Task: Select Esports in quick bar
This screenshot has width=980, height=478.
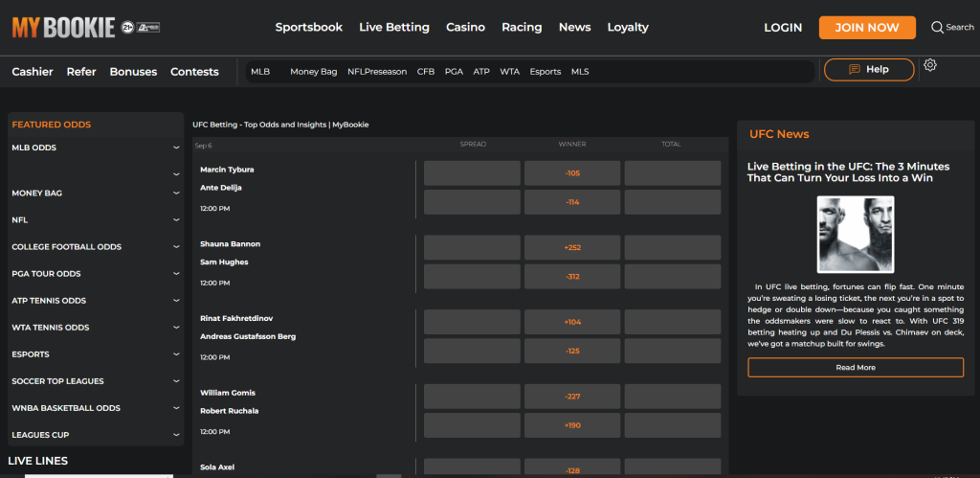Action: click(x=545, y=72)
